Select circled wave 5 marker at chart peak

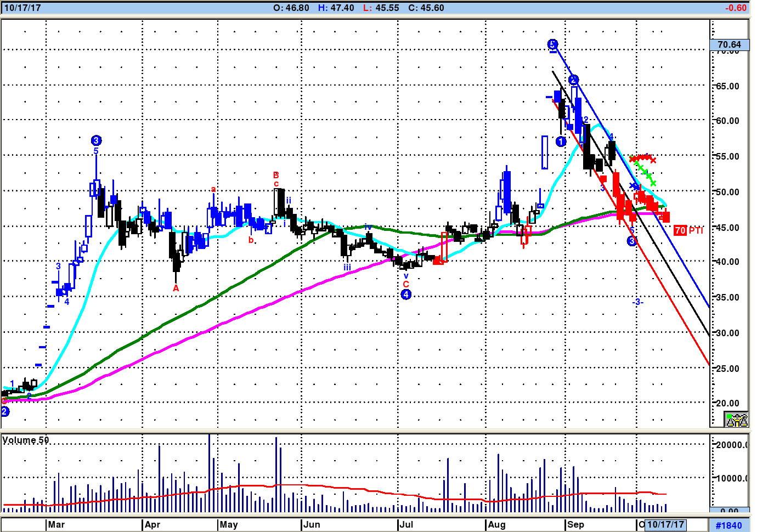[552, 44]
